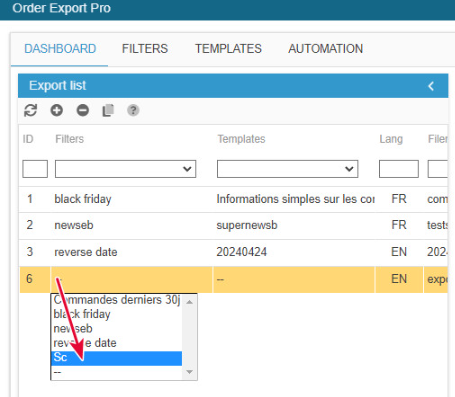Add a new export with plus icon
Screen dimensions: 455x397
pyautogui.click(x=57, y=110)
